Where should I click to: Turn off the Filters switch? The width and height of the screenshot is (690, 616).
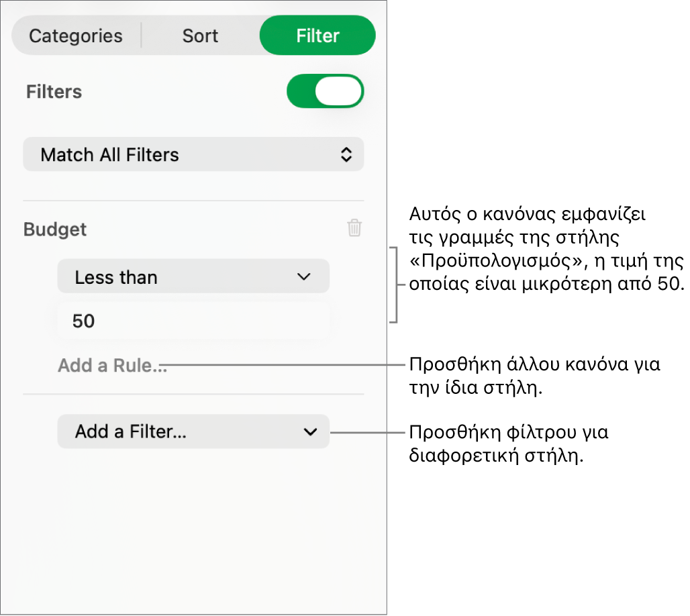coord(325,91)
